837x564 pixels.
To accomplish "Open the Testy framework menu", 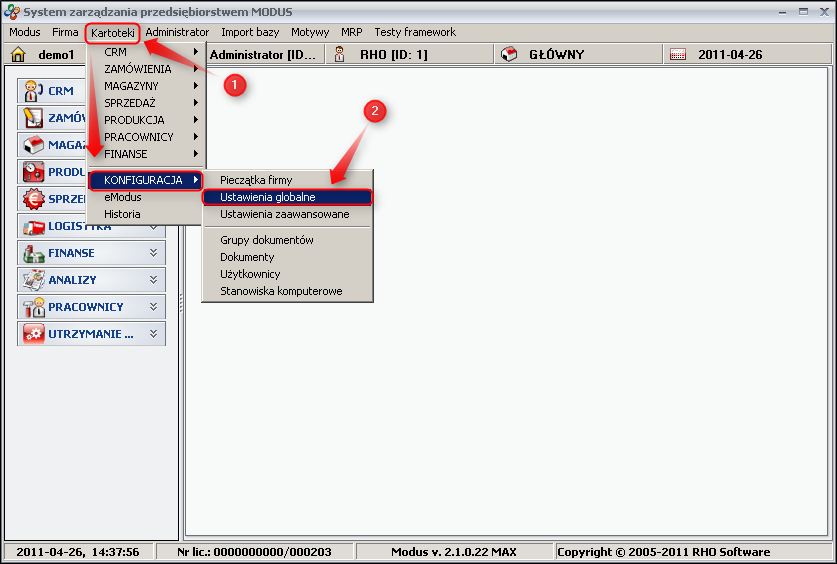I will 415,32.
